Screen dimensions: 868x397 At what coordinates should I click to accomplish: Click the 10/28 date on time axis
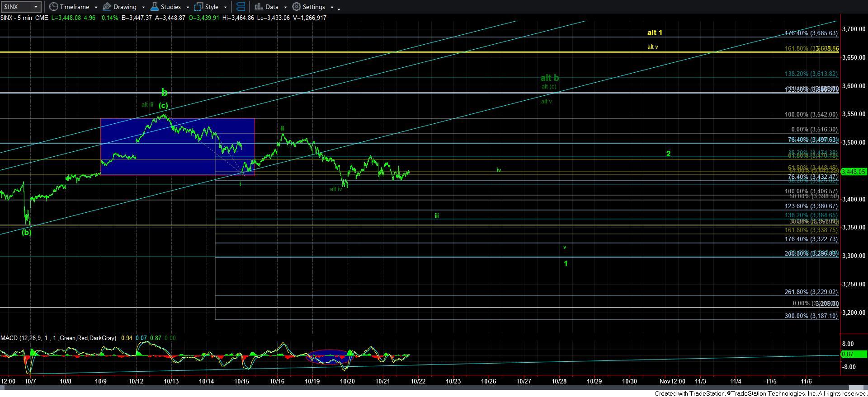coord(559,381)
